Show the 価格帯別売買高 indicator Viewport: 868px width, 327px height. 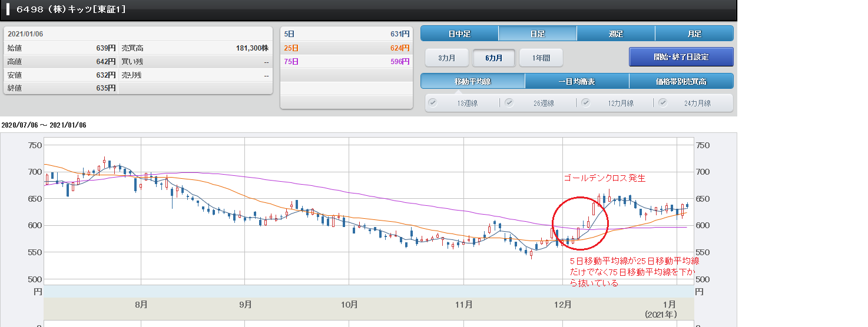tap(681, 81)
